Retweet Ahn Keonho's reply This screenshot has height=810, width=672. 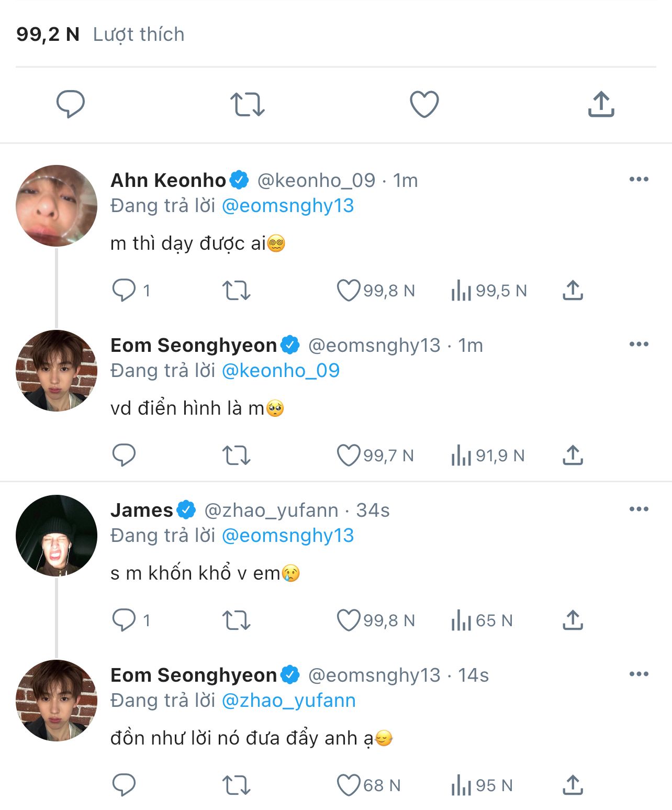[237, 291]
